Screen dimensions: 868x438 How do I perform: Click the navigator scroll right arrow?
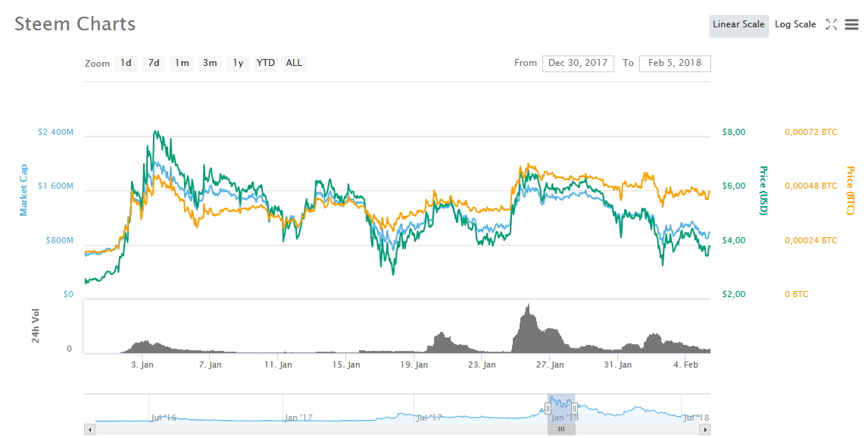click(x=704, y=429)
